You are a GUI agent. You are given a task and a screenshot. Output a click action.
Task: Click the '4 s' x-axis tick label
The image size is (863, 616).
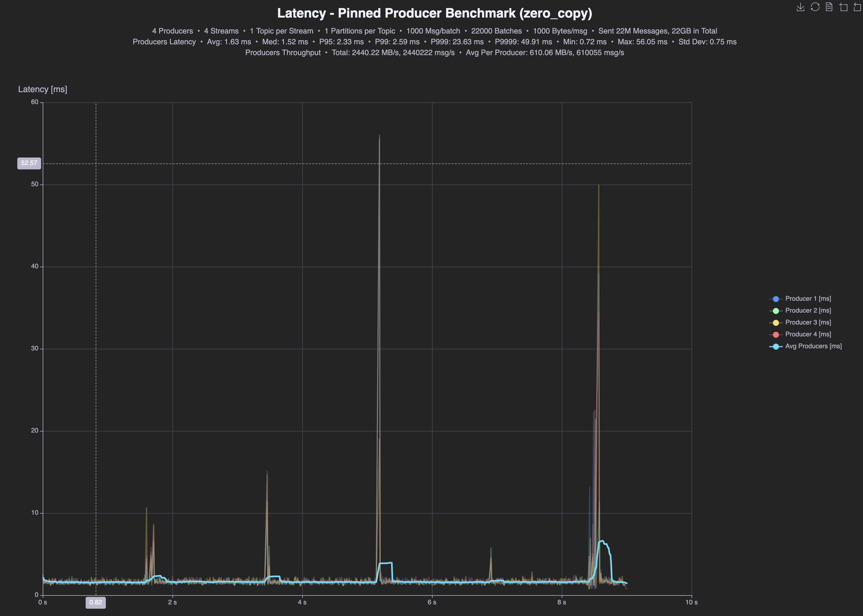tap(302, 602)
